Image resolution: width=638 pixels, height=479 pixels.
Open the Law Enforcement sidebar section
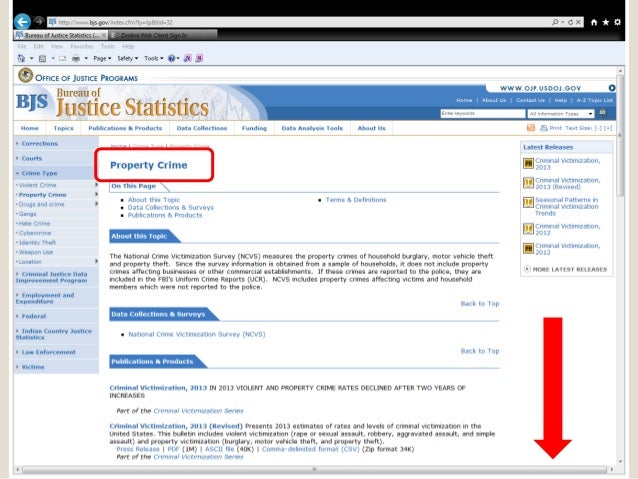tap(46, 352)
